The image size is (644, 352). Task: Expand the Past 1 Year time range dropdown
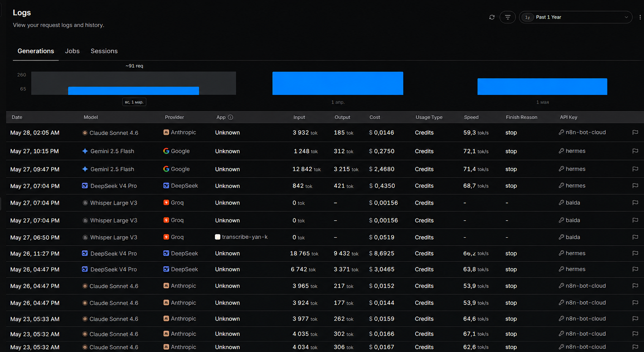coord(576,17)
